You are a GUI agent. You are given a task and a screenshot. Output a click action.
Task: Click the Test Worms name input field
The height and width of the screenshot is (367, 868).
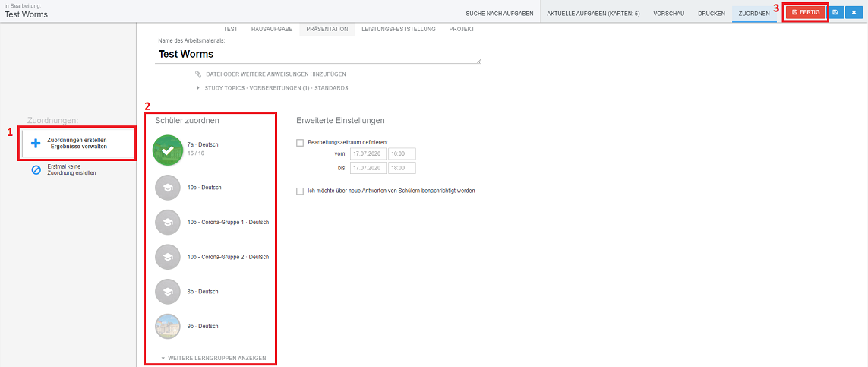[x=318, y=54]
